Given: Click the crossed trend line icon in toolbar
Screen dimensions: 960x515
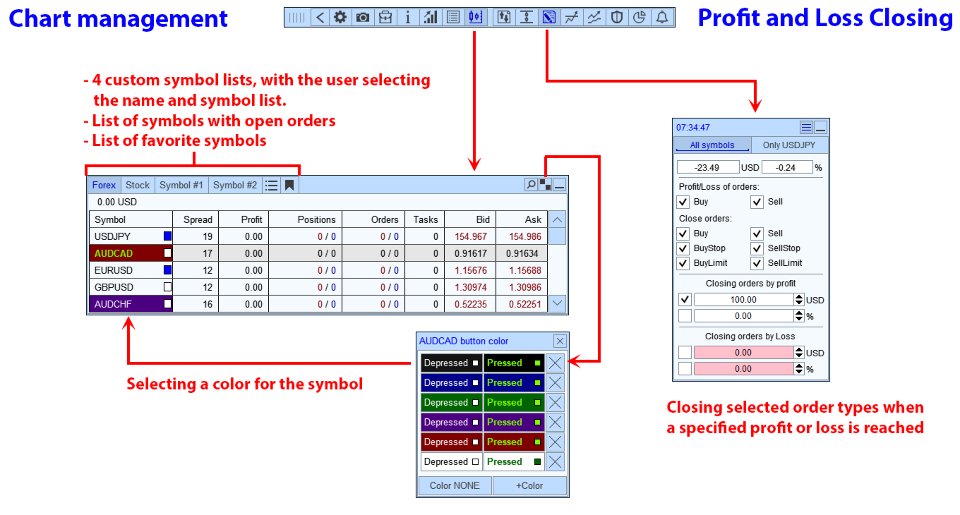Looking at the screenshot, I should [571, 17].
